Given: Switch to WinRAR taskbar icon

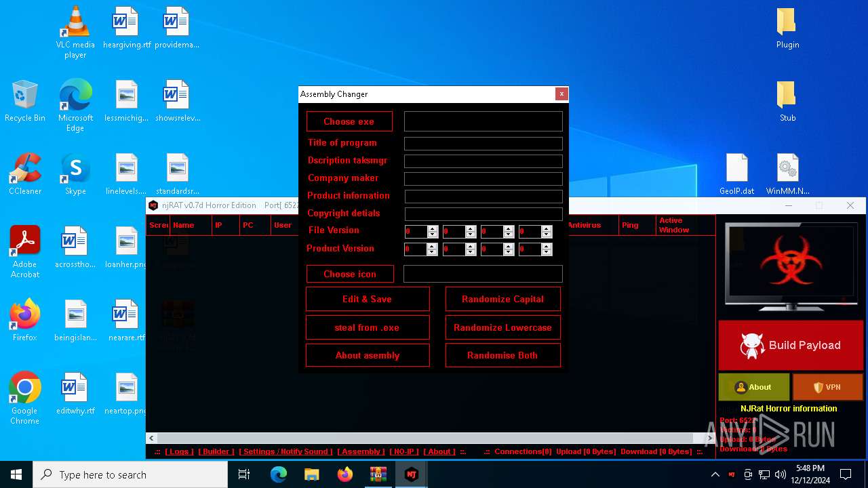Looking at the screenshot, I should click(x=378, y=474).
